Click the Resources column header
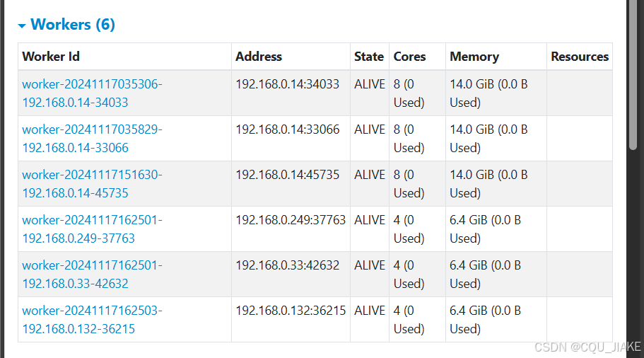 580,57
